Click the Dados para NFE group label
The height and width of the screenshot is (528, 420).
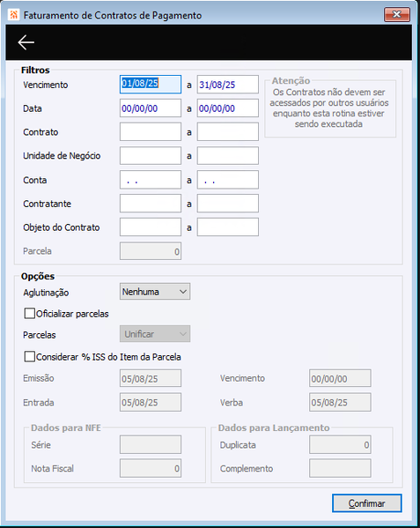(66, 428)
